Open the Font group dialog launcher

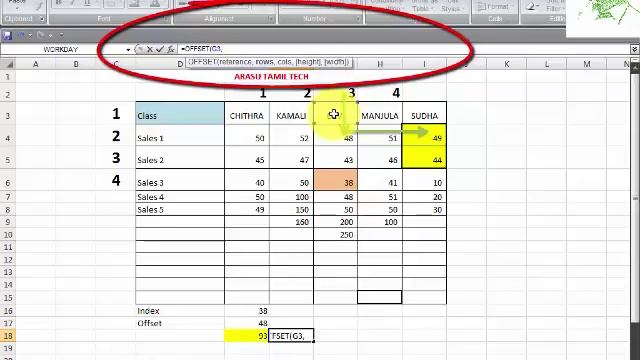(165, 19)
